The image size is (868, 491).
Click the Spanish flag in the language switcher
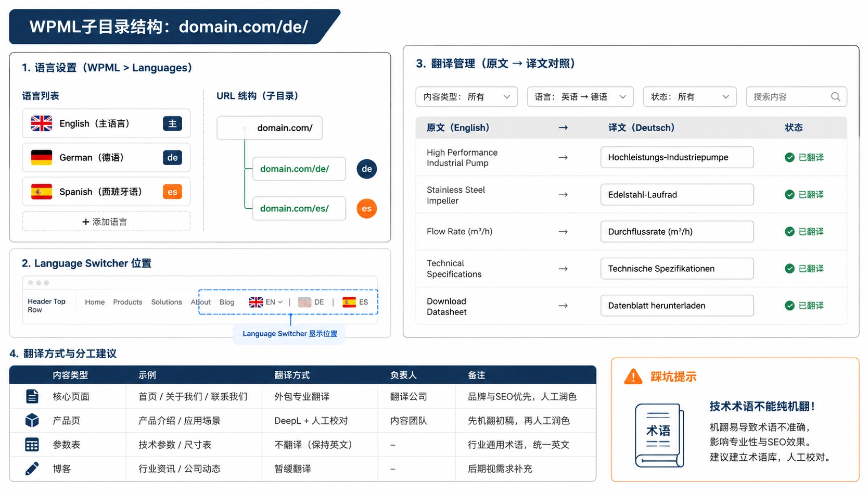(349, 302)
